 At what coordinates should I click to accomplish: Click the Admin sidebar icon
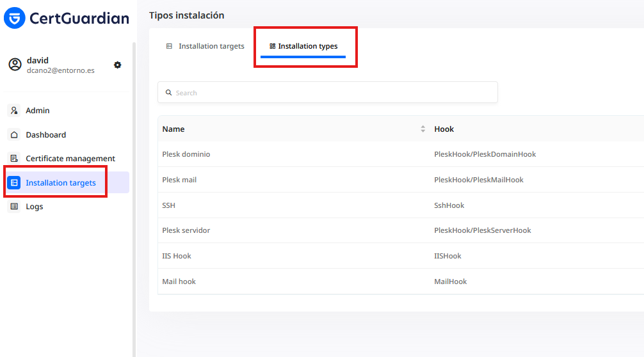(14, 111)
